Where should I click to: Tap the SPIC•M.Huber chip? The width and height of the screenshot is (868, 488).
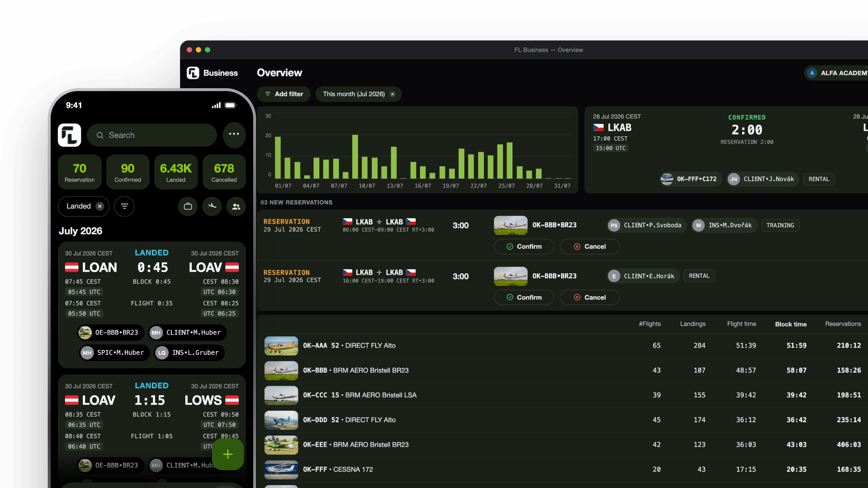coord(114,352)
